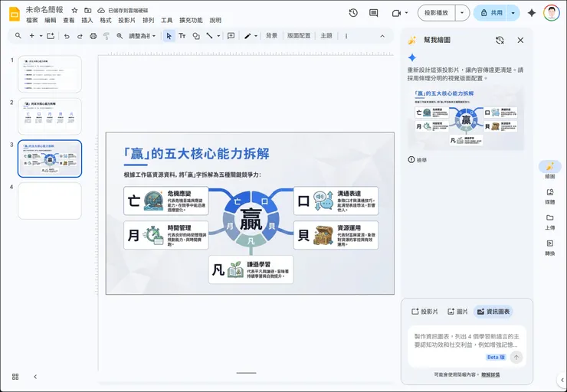Open the toolbar more options menu

pyautogui.click(x=346, y=36)
